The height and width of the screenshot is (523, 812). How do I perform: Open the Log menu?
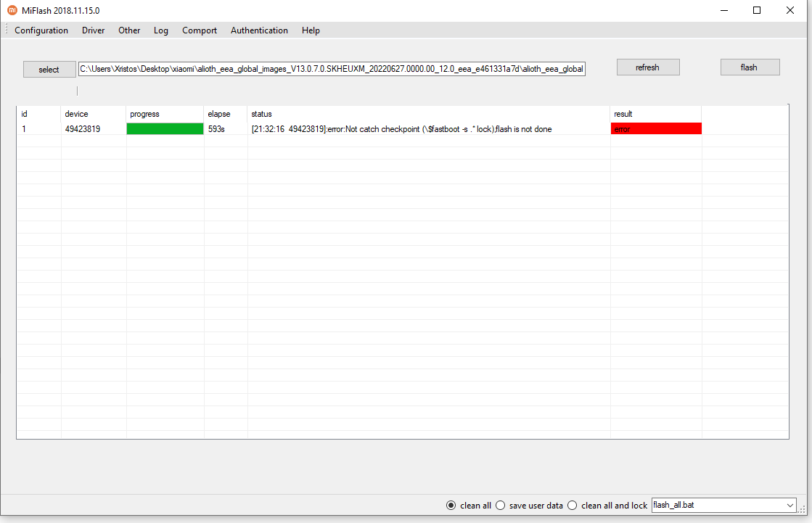161,30
